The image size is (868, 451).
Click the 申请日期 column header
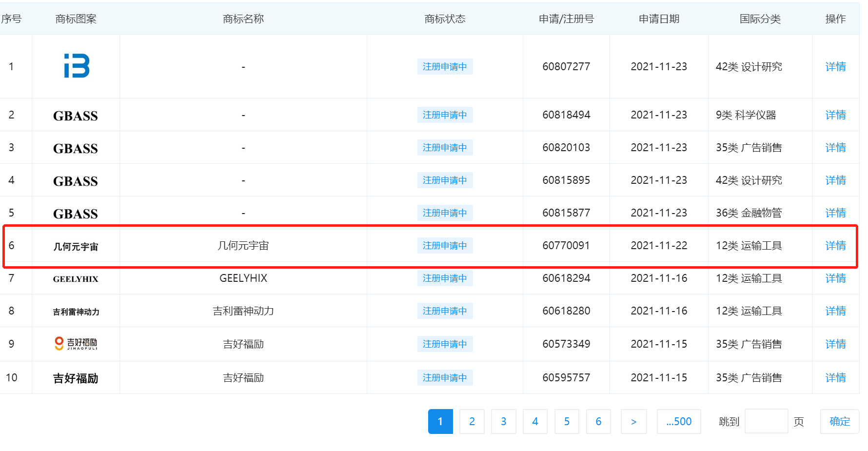(x=659, y=19)
